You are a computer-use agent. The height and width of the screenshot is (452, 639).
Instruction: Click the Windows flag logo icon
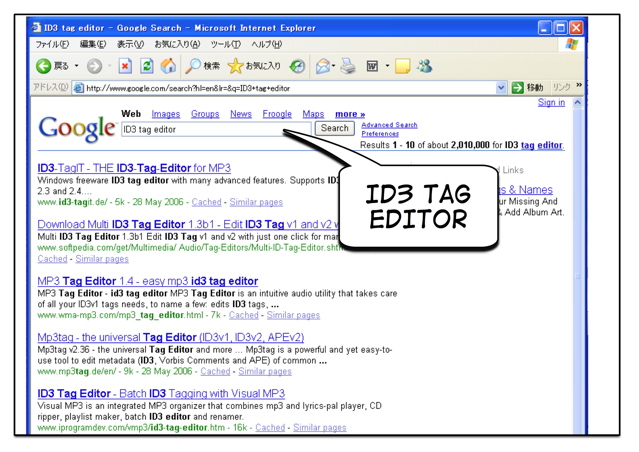click(x=571, y=44)
